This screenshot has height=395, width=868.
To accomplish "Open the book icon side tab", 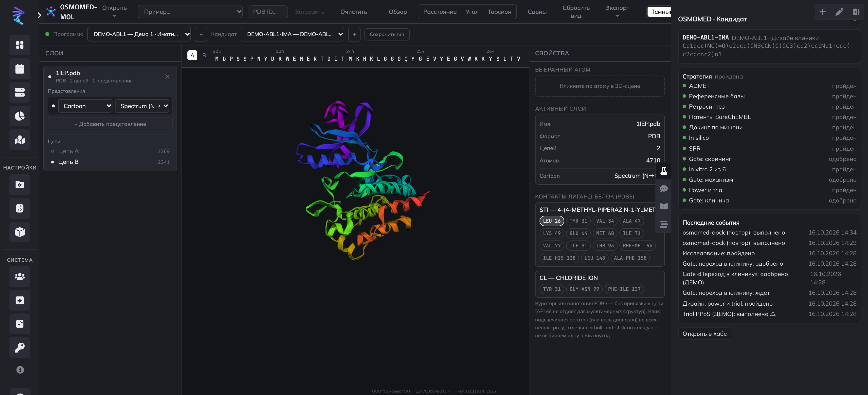I will click(664, 206).
